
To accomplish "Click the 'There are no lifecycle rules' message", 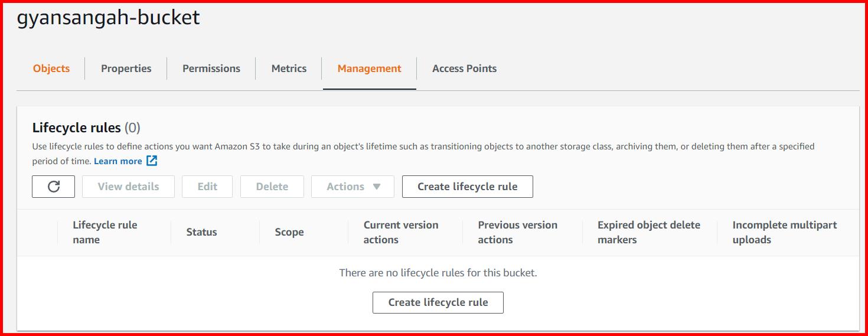I will (438, 273).
